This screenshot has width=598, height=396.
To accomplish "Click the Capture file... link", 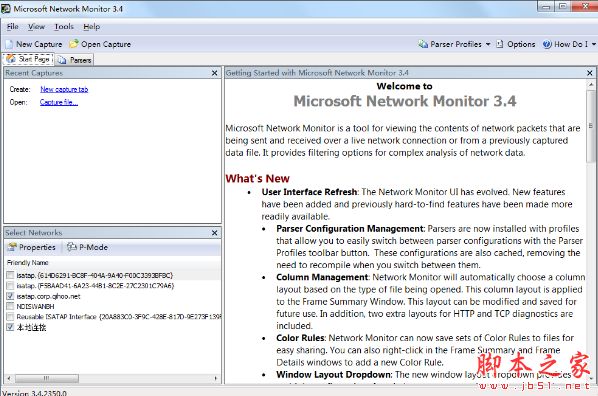I will pos(59,102).
